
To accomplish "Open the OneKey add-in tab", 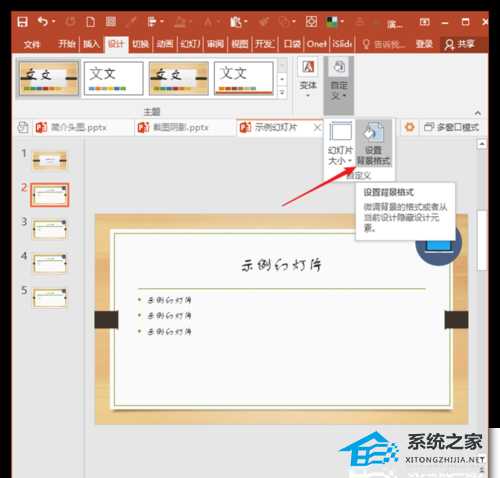I will tap(317, 44).
